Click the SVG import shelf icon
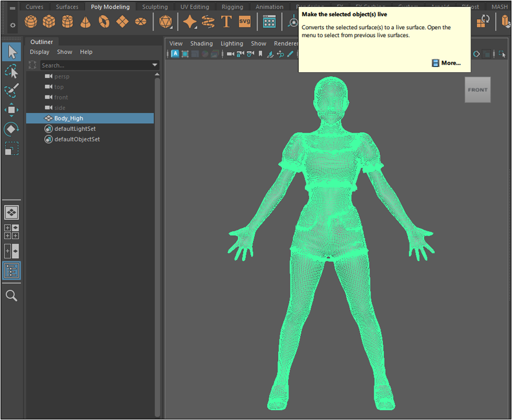 [245, 22]
